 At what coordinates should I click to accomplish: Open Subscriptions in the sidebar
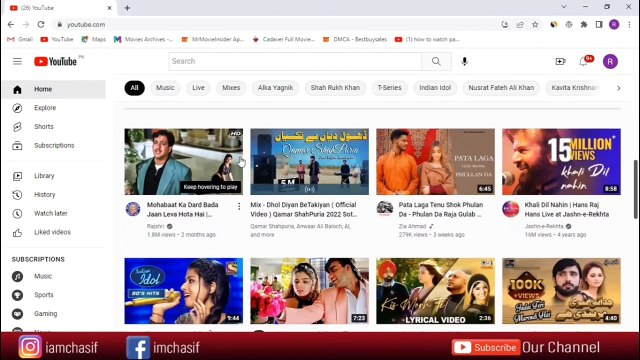54,146
